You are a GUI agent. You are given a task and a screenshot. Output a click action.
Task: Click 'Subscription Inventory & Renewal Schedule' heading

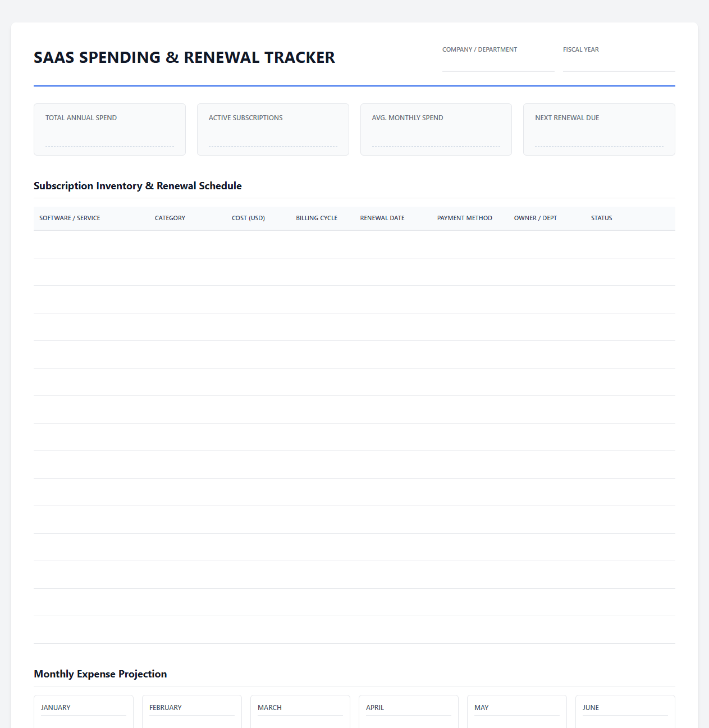[x=138, y=186]
